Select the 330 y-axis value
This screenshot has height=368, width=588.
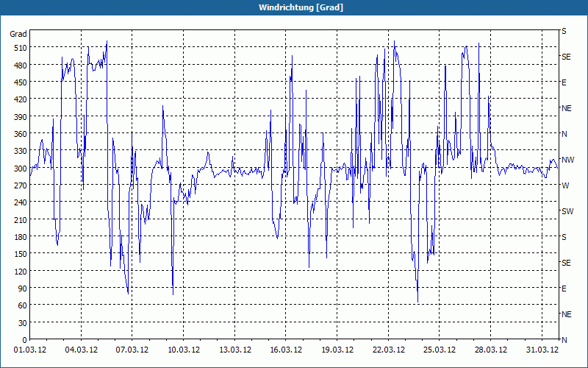[x=21, y=151]
